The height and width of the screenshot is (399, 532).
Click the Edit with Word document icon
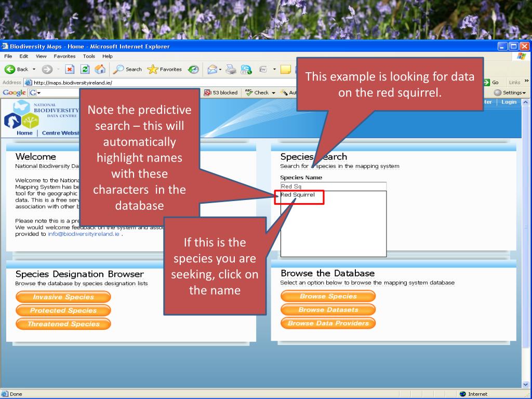(263, 69)
